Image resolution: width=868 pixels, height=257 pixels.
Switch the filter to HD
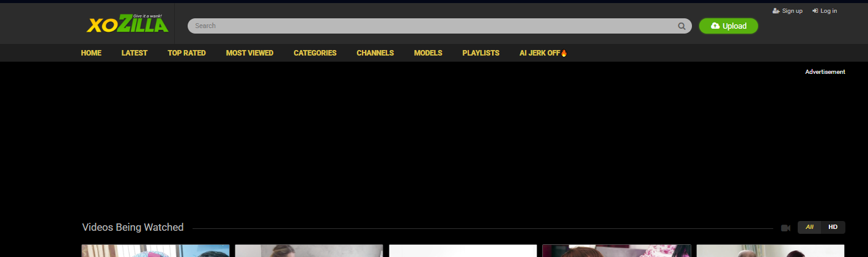pyautogui.click(x=833, y=227)
